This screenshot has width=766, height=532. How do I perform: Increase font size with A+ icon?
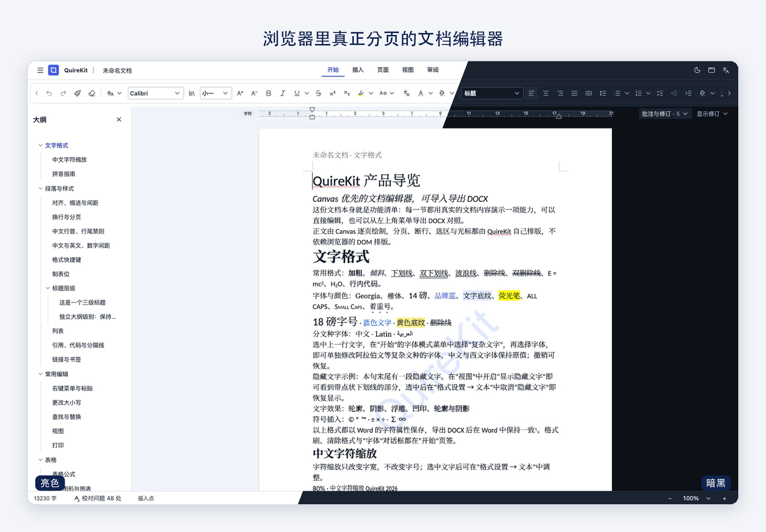click(x=240, y=94)
